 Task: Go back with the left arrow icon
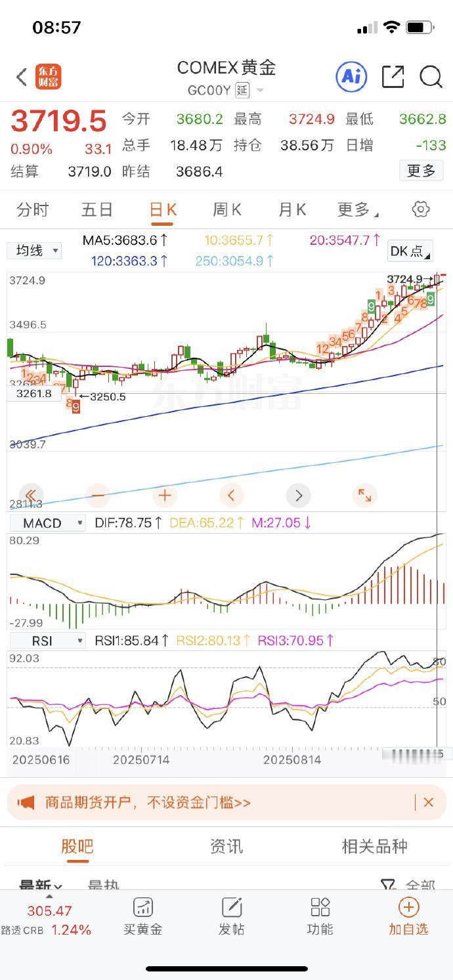coord(22,77)
